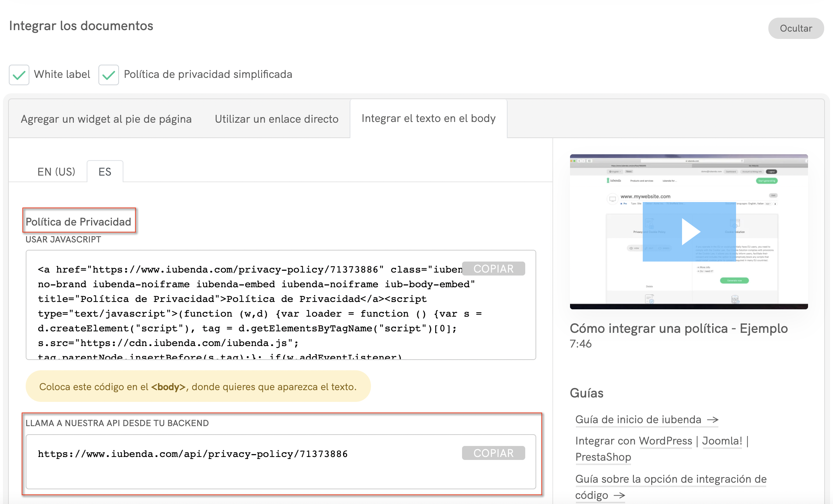Image resolution: width=833 pixels, height=504 pixels.
Task: Open the Utilizar un enlace directo tab
Action: tap(277, 119)
